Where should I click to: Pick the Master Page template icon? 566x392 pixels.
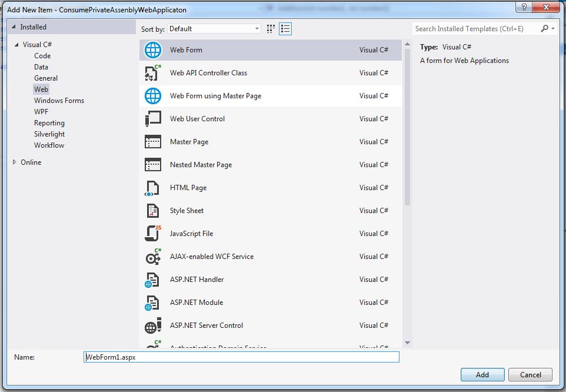(153, 142)
